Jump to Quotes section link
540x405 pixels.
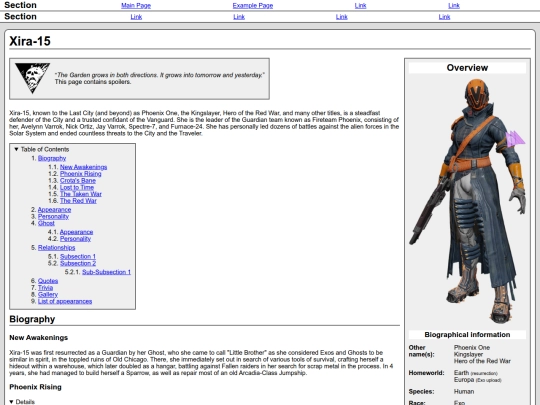click(x=48, y=281)
